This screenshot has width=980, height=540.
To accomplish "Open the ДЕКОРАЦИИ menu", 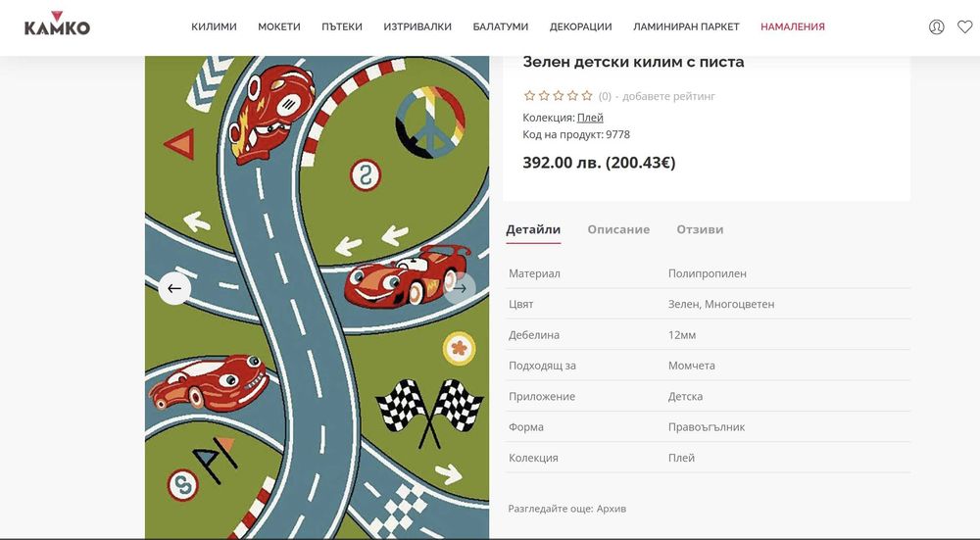I will coord(580,26).
